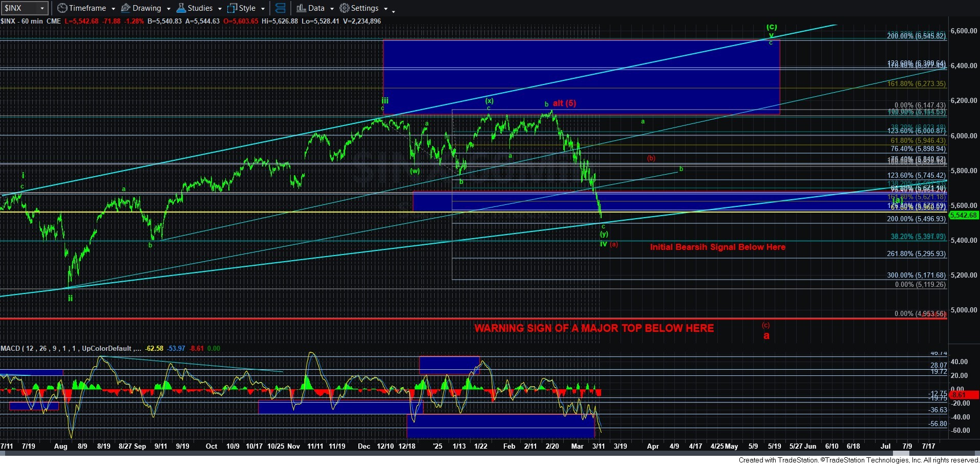Click the Style overlapping squares icon

click(232, 8)
